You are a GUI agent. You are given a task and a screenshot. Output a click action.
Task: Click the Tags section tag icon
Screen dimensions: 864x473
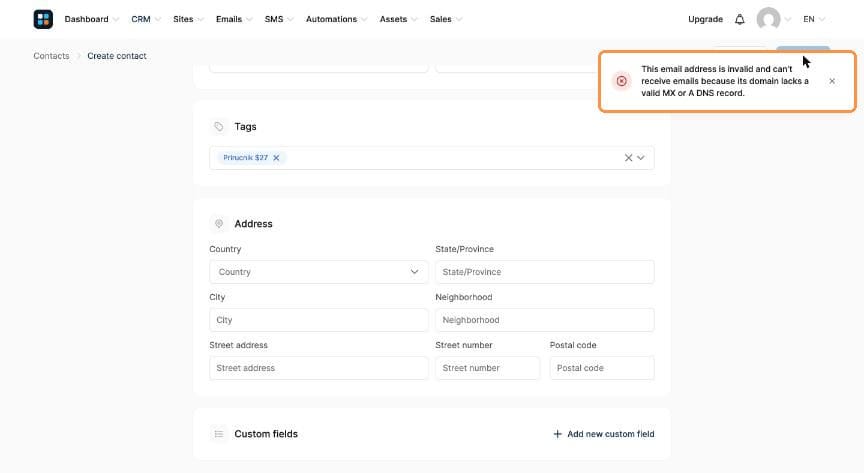point(219,127)
